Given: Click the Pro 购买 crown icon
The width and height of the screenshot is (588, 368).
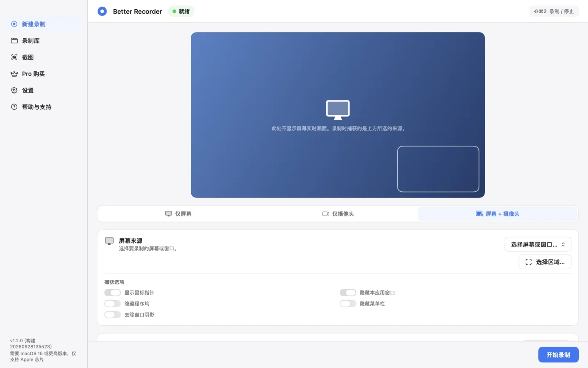Looking at the screenshot, I should pyautogui.click(x=14, y=74).
